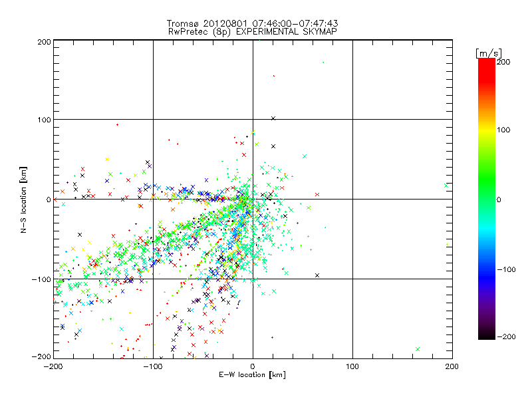The height and width of the screenshot is (399, 532).
Task: Click the x-axis tick label '-100'
Action: pos(153,367)
